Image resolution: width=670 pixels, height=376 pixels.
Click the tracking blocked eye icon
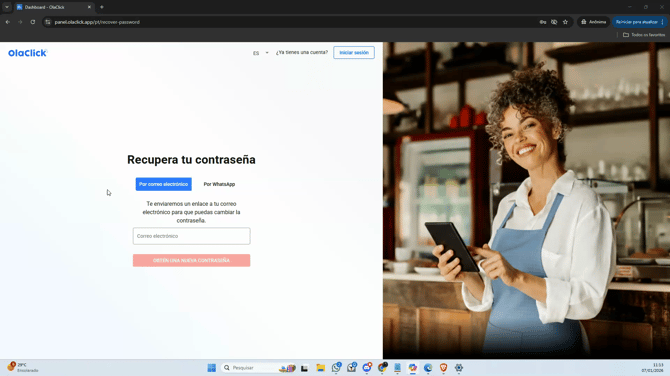tap(554, 22)
